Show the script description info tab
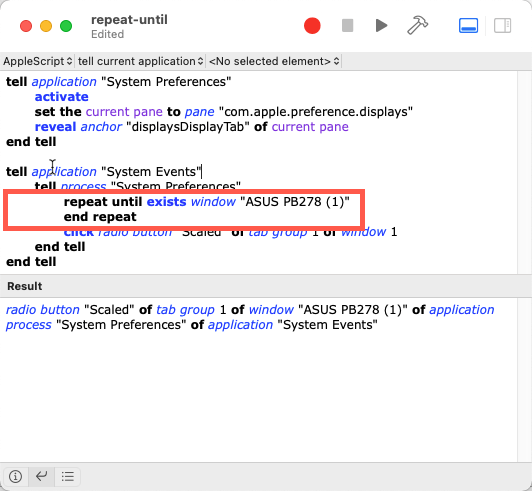The width and height of the screenshot is (532, 491). (16, 476)
